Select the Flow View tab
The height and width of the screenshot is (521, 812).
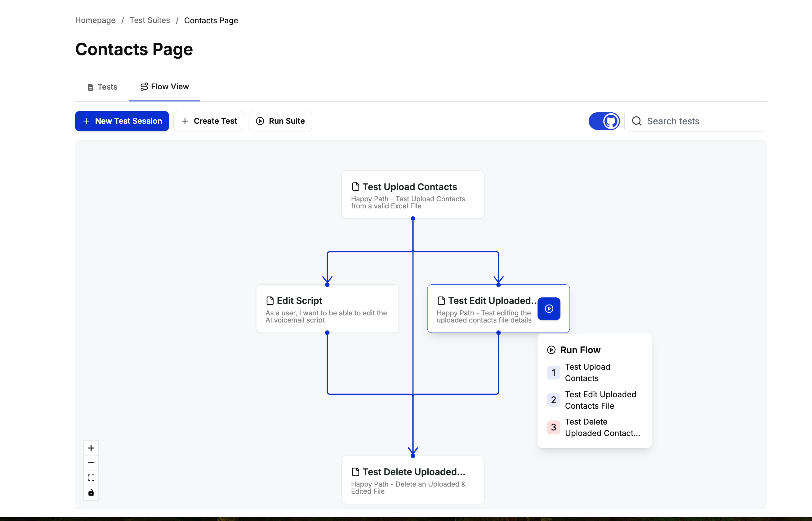[x=164, y=87]
